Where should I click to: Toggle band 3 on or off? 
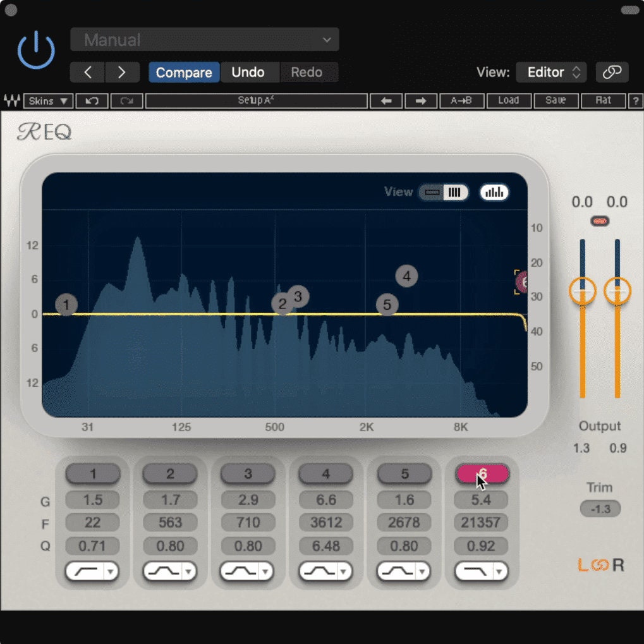248,474
